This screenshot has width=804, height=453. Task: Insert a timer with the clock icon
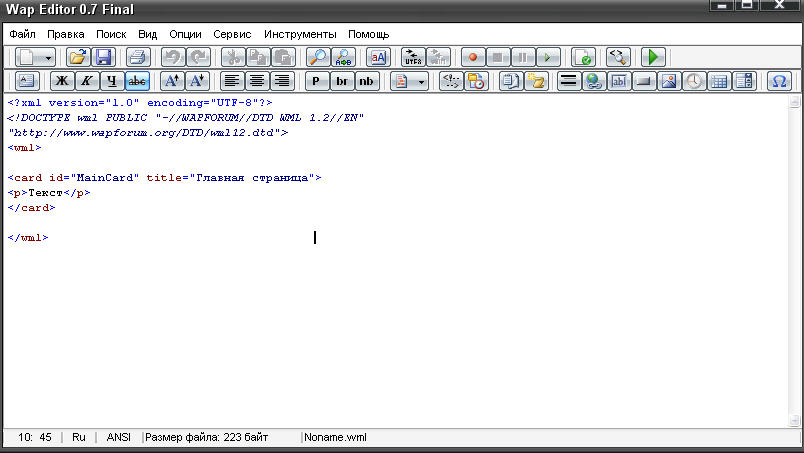(x=694, y=81)
